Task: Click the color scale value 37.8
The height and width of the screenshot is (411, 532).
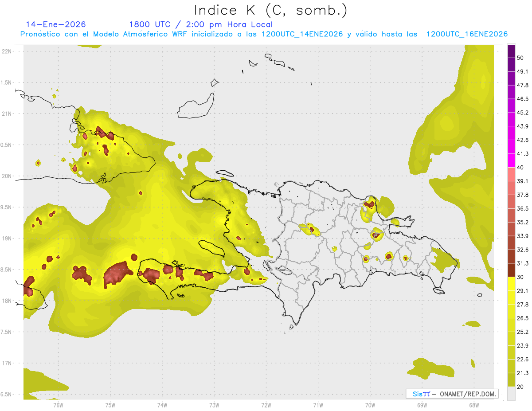Action: coord(523,195)
